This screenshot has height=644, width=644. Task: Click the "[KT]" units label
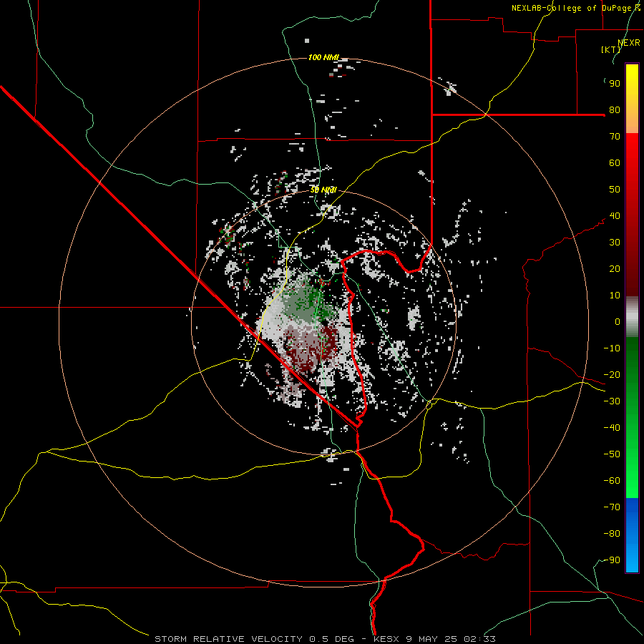coord(611,49)
